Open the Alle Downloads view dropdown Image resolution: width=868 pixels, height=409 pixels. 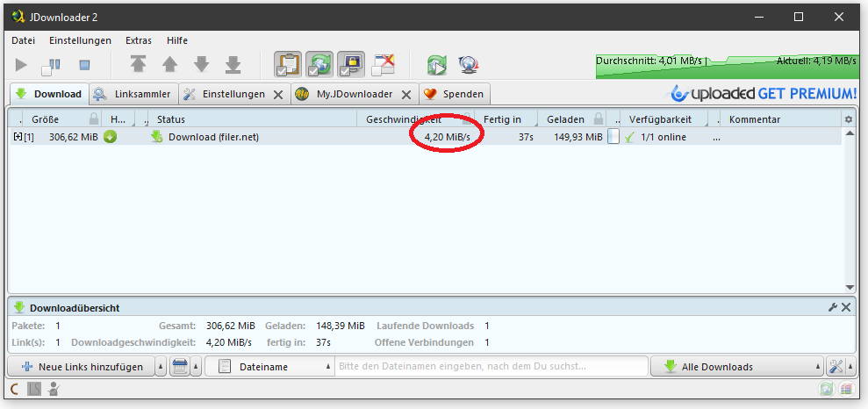coord(737,366)
